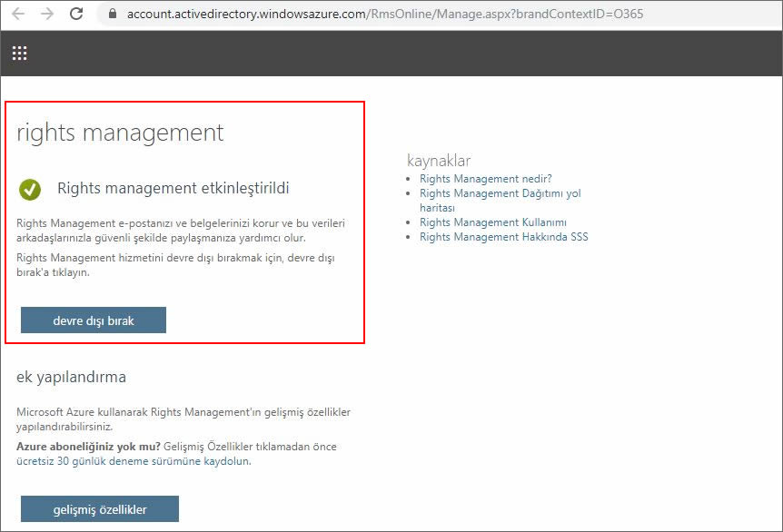Screen dimensions: 783x532
Task: Go back using the browser back arrow
Action: click(18, 14)
